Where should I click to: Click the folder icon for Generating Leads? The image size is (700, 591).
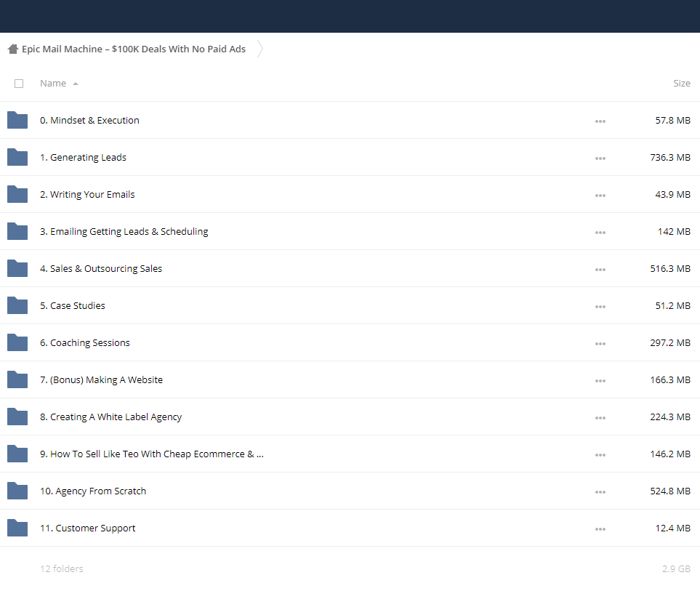click(x=17, y=157)
